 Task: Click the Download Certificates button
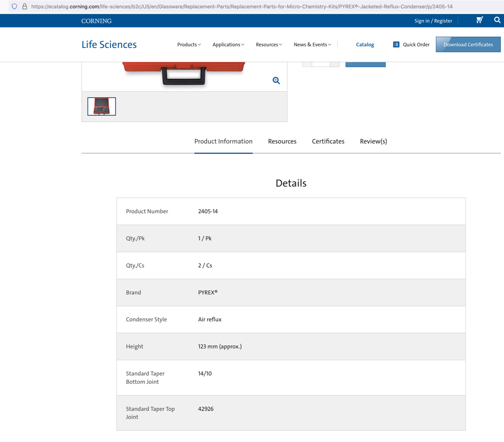(468, 44)
